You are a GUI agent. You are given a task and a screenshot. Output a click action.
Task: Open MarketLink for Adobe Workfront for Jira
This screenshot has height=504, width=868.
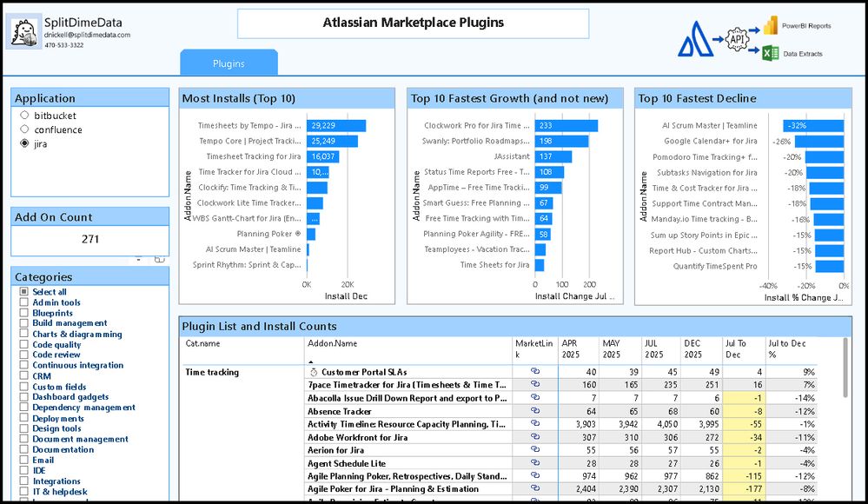coord(533,437)
